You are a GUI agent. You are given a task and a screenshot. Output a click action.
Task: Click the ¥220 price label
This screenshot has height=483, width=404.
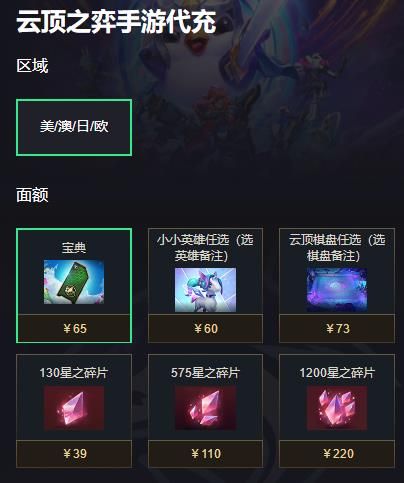click(x=338, y=454)
